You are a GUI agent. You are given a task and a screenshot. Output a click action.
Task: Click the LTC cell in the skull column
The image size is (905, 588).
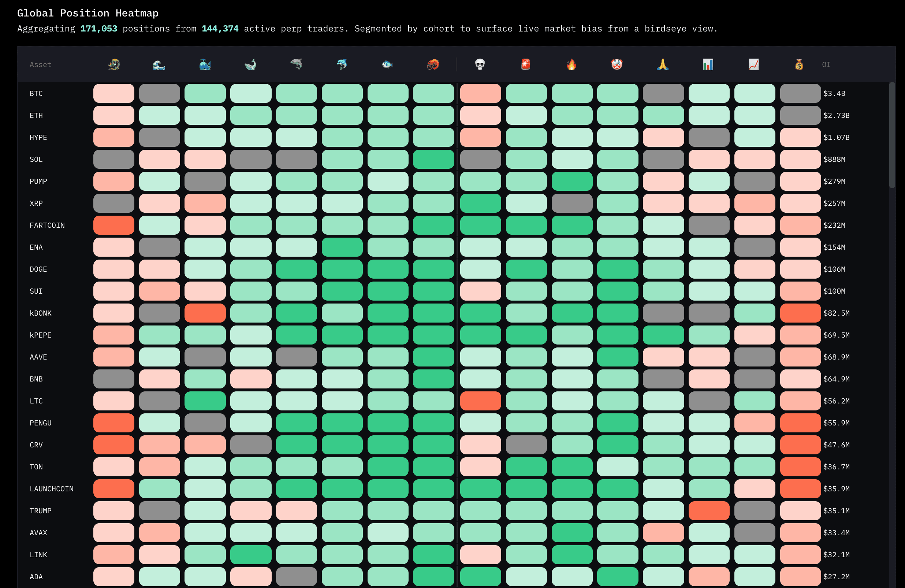481,401
